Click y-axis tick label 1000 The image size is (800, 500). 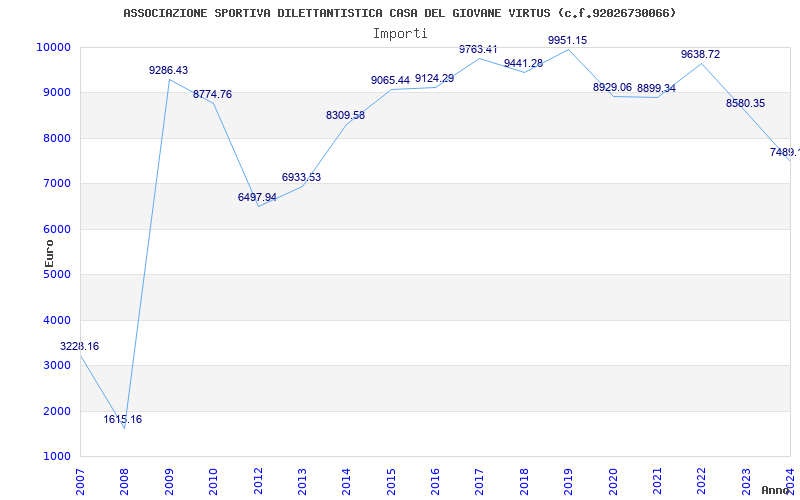[56, 457]
